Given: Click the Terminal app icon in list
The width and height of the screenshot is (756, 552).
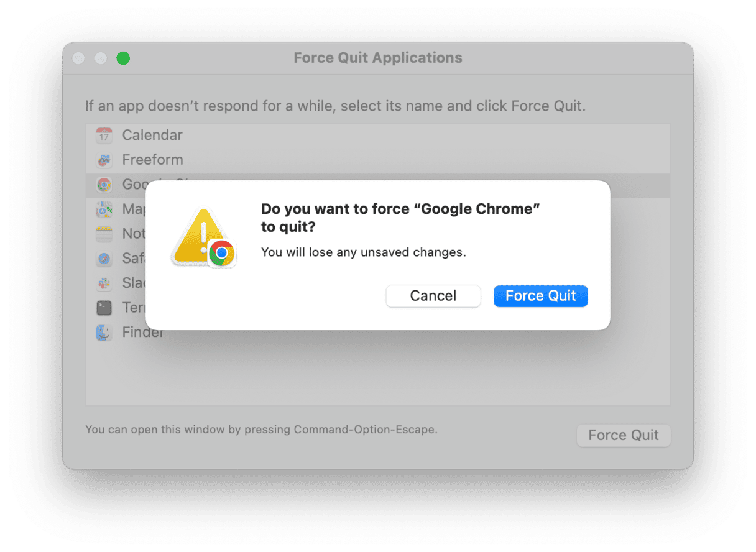Looking at the screenshot, I should click(104, 308).
